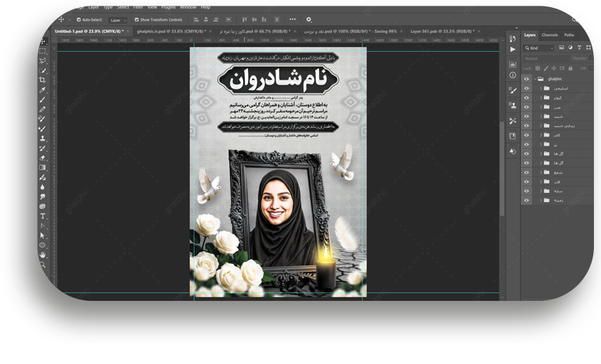Open the Kind filter dropdown in Layers
The width and height of the screenshot is (601, 364).
pyautogui.click(x=538, y=48)
